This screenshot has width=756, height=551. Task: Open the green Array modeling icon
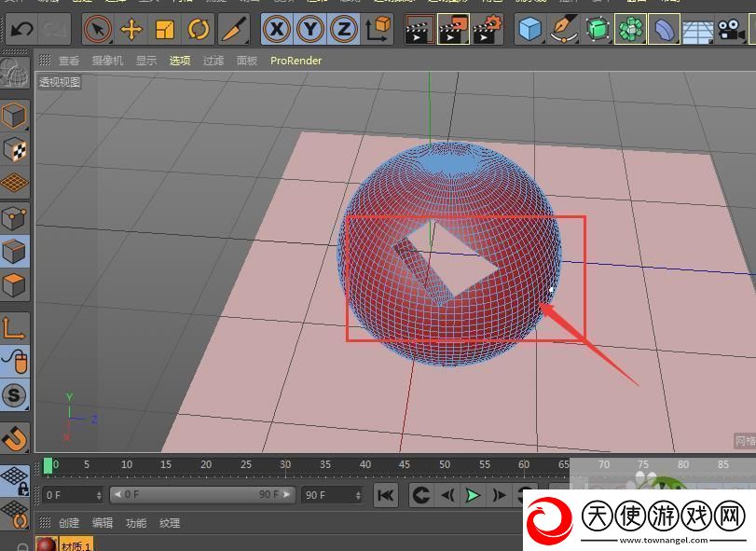pos(631,30)
